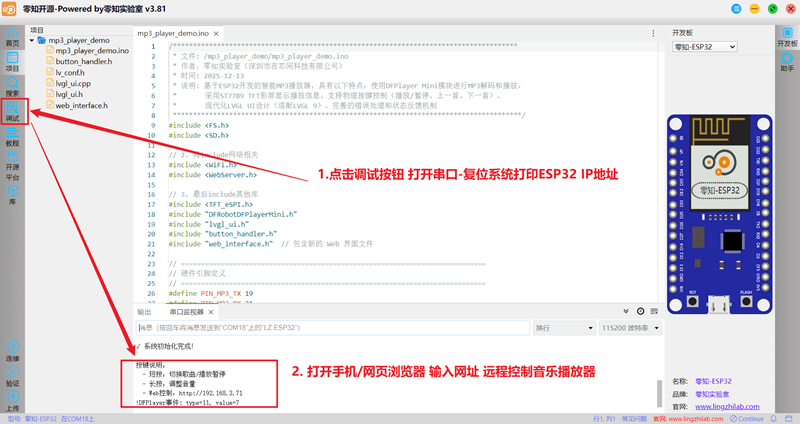This screenshot has width=800, height=424.
Task: Open the 开源平台 sidebar icon
Action: (12, 166)
